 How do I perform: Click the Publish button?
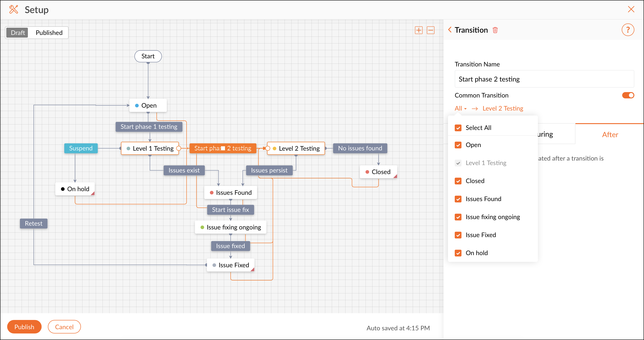pyautogui.click(x=24, y=327)
